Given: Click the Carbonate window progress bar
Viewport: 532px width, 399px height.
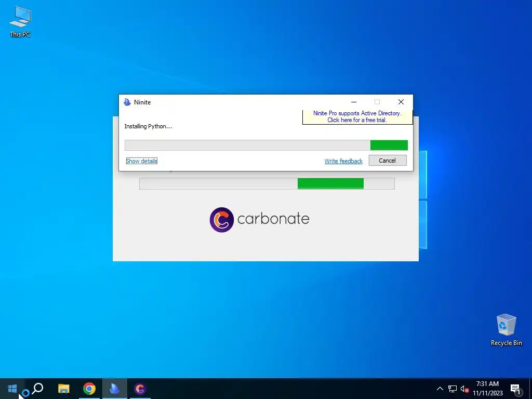Looking at the screenshot, I should point(267,183).
